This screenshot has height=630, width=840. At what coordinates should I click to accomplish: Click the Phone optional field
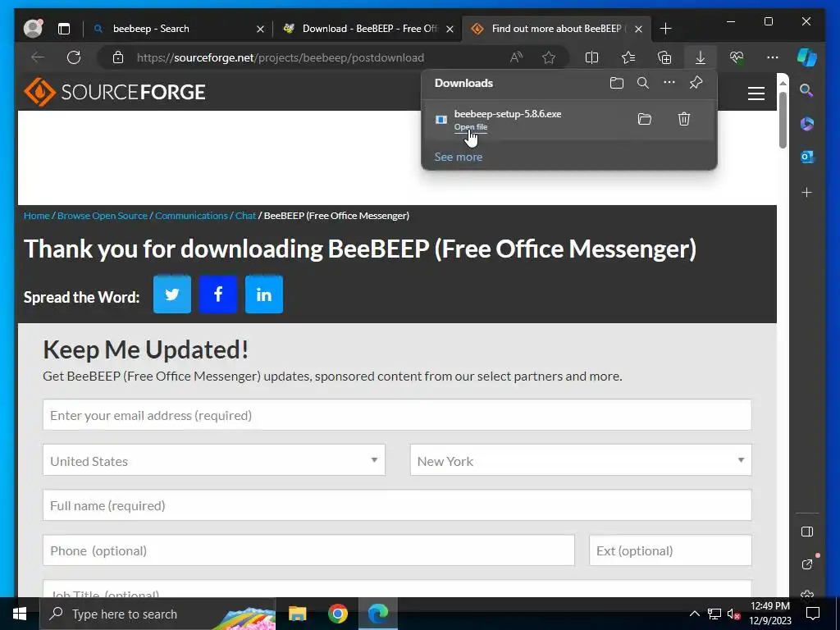coord(308,550)
